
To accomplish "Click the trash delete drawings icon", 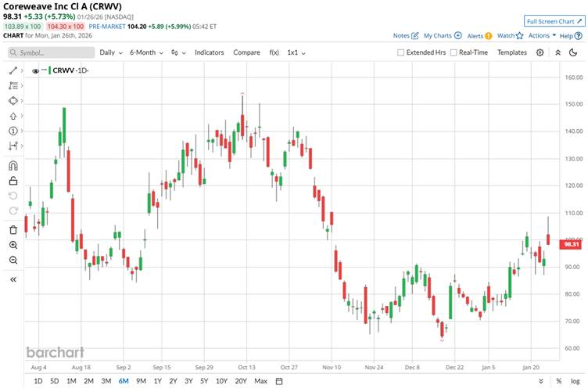I will (x=13, y=230).
